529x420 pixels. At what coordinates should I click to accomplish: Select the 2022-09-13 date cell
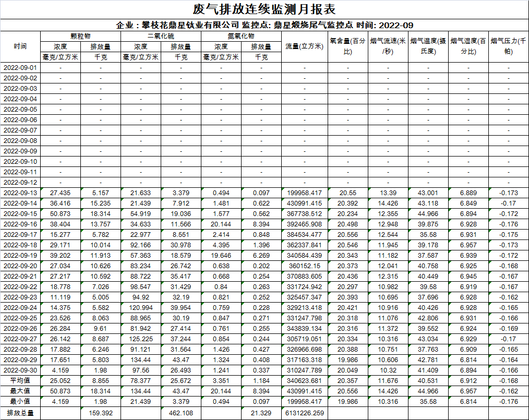pyautogui.click(x=20, y=193)
